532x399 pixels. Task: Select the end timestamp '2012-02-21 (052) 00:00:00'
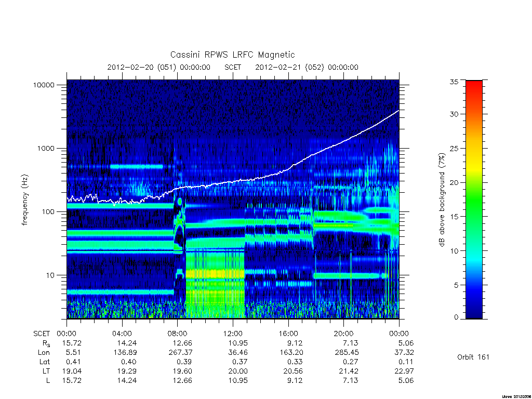click(x=307, y=67)
